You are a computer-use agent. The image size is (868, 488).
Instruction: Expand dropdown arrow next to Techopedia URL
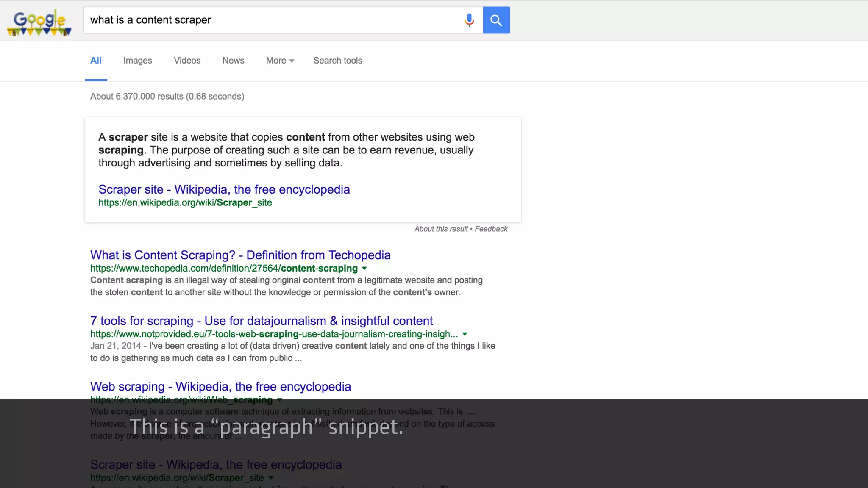tap(364, 268)
